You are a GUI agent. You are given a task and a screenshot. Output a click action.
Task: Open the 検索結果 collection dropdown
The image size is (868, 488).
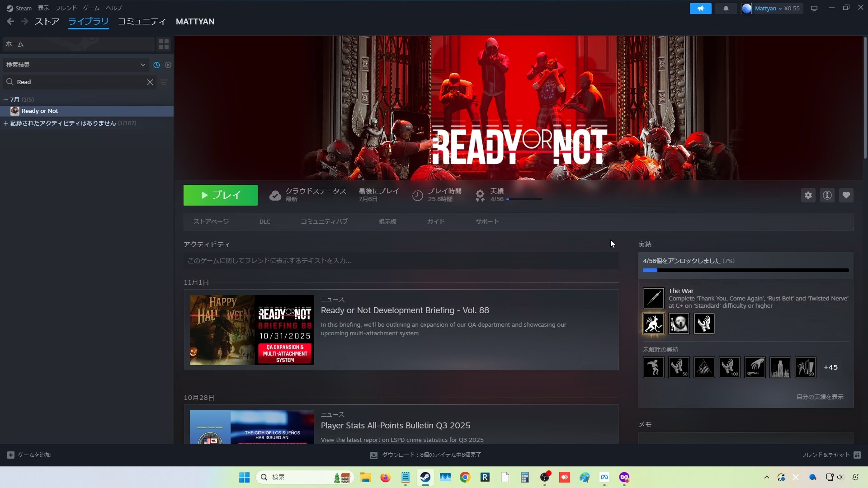pos(75,65)
